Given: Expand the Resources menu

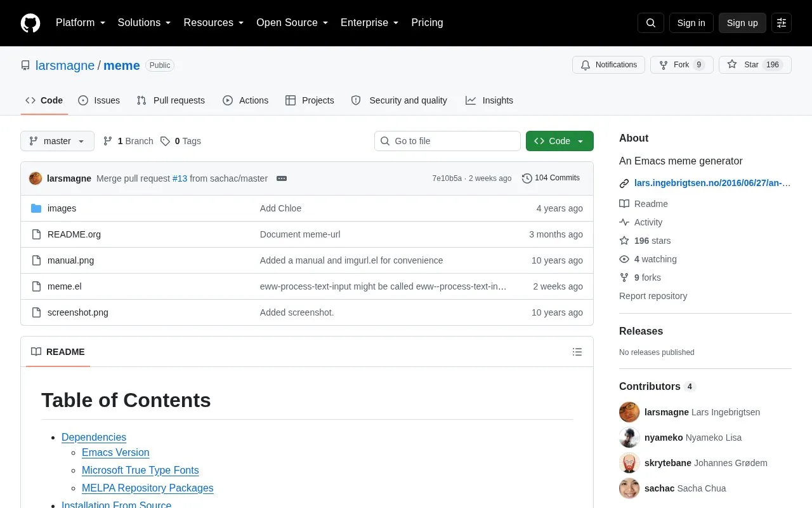Looking at the screenshot, I should pos(214,23).
